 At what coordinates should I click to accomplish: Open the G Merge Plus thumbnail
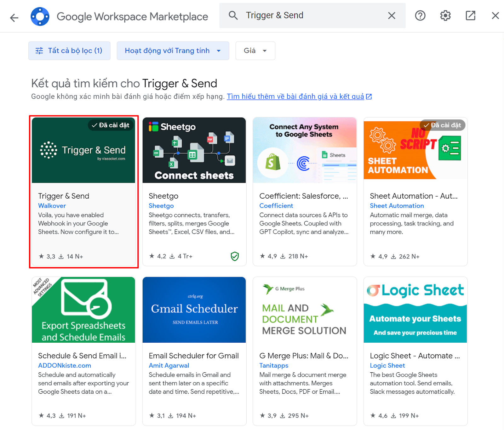[305, 310]
